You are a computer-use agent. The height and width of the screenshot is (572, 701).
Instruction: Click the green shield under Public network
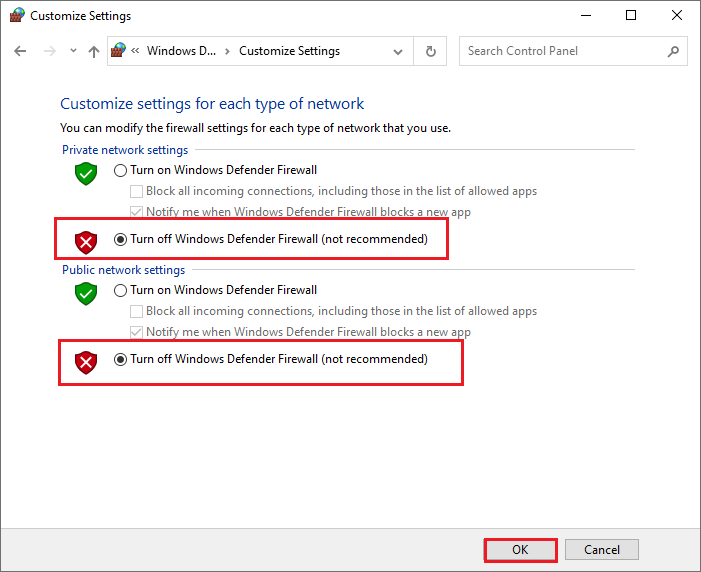(x=86, y=294)
